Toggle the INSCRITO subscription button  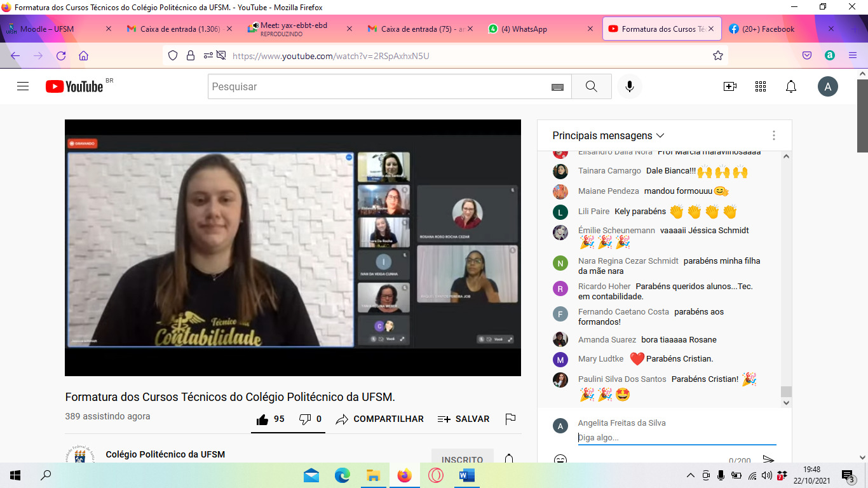coord(462,459)
